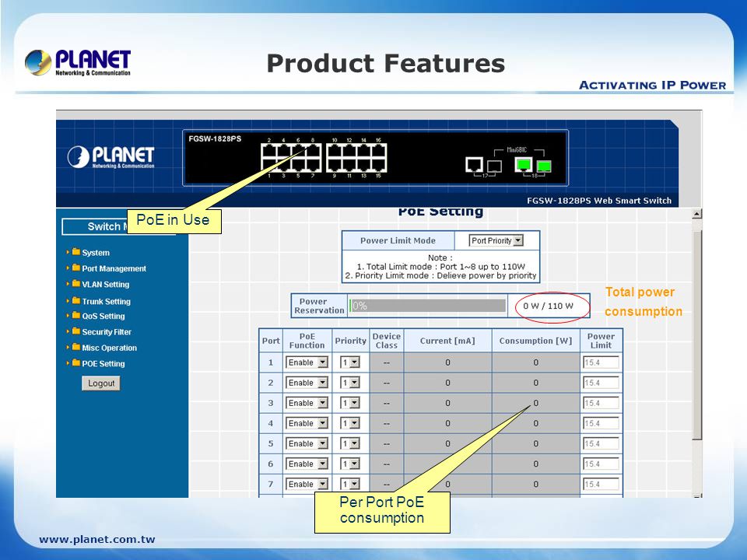Open Priority dropdown for port 1

tap(349, 362)
